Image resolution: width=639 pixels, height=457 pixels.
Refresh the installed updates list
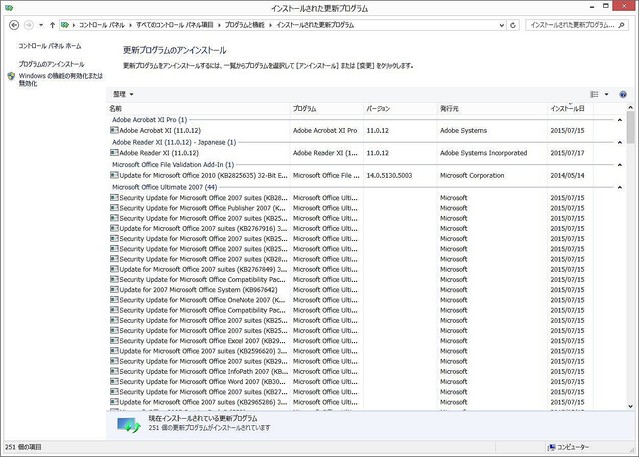click(x=513, y=25)
